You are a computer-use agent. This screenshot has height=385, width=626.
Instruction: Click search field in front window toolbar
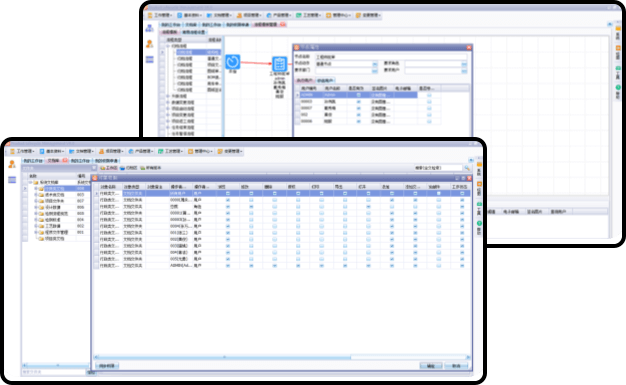tap(438, 168)
